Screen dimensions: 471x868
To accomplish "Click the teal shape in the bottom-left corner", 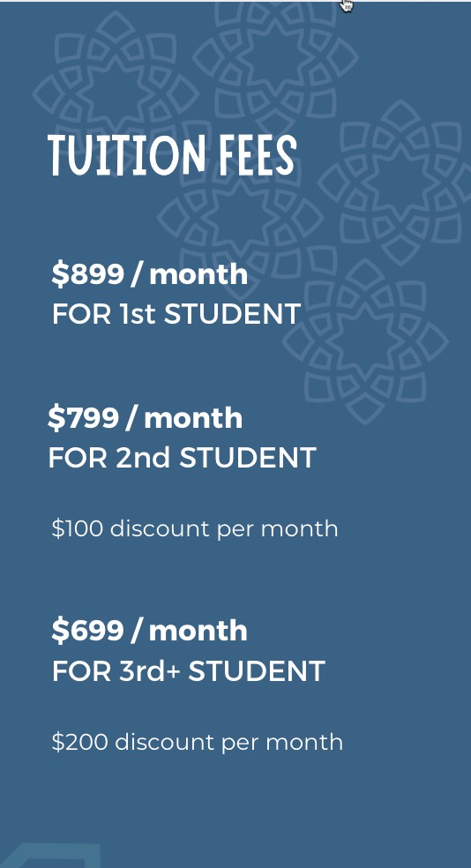I will [x=49, y=856].
